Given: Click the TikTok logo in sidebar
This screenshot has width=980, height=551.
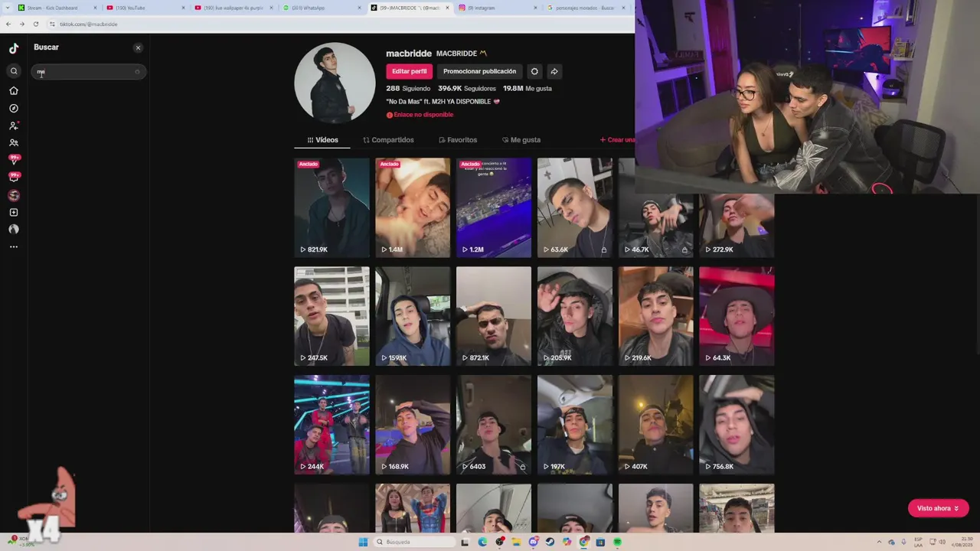Looking at the screenshot, I should (x=14, y=48).
